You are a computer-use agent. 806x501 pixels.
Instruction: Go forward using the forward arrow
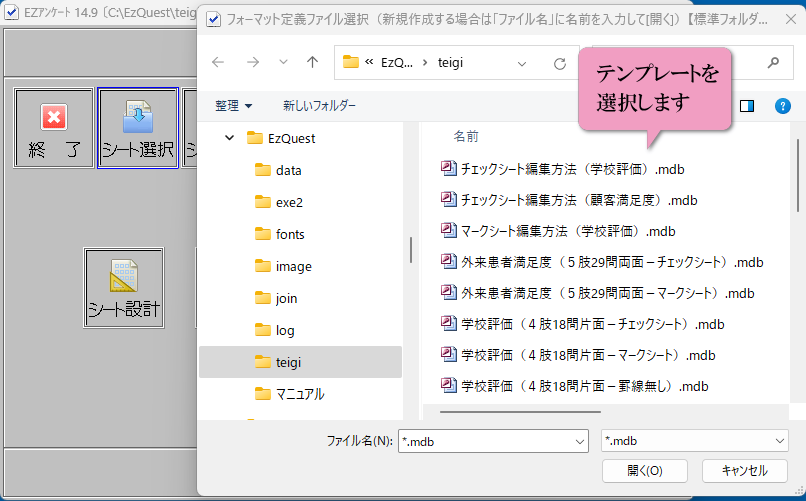pyautogui.click(x=252, y=62)
